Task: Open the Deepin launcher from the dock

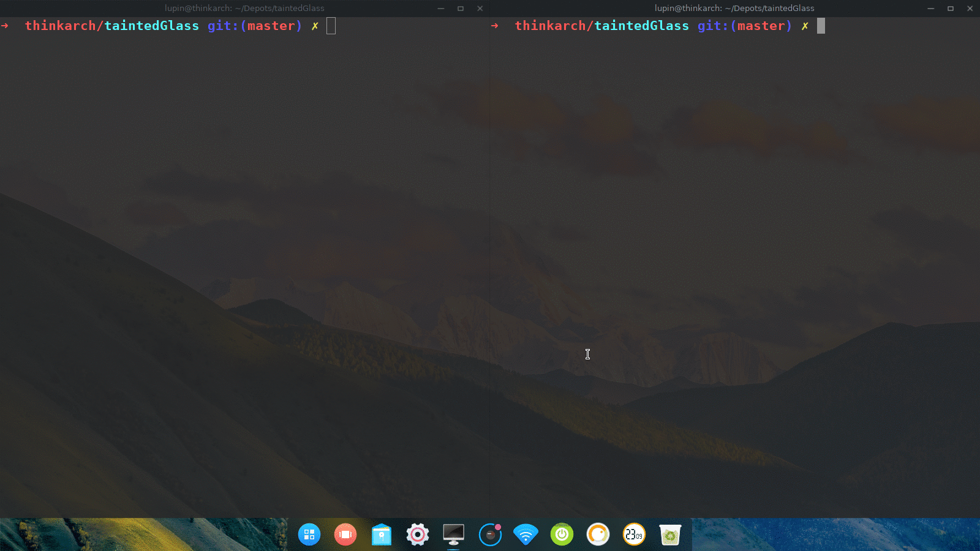Action: pyautogui.click(x=309, y=534)
